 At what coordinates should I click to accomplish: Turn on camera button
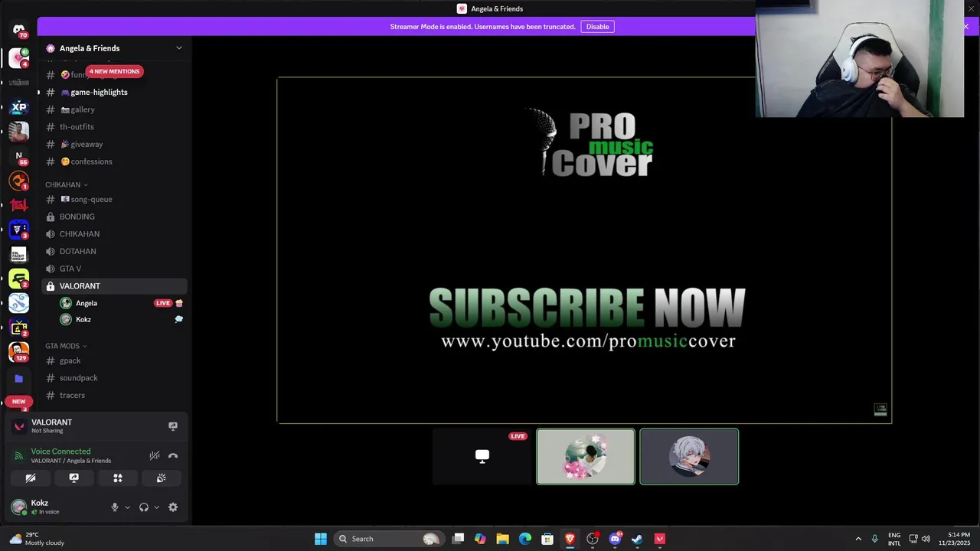pos(31,478)
